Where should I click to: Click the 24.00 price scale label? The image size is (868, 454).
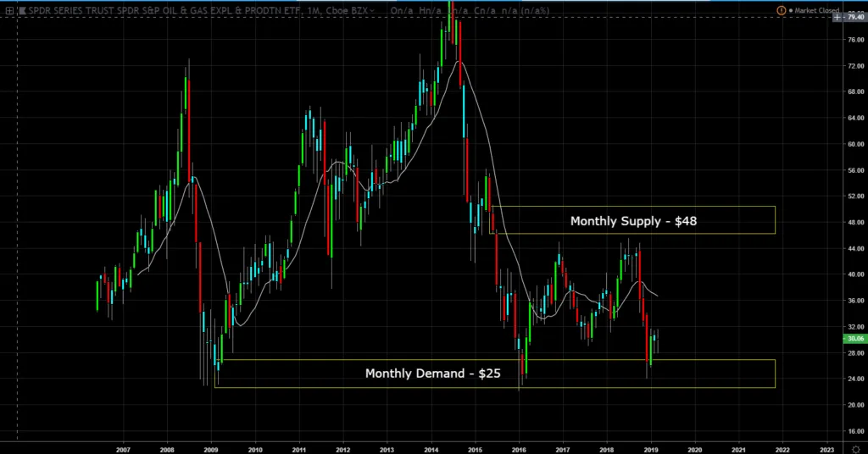point(855,379)
